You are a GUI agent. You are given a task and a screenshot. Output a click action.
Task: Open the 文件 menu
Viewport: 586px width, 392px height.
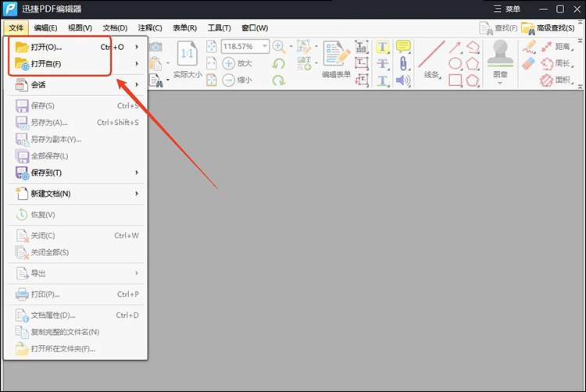16,28
